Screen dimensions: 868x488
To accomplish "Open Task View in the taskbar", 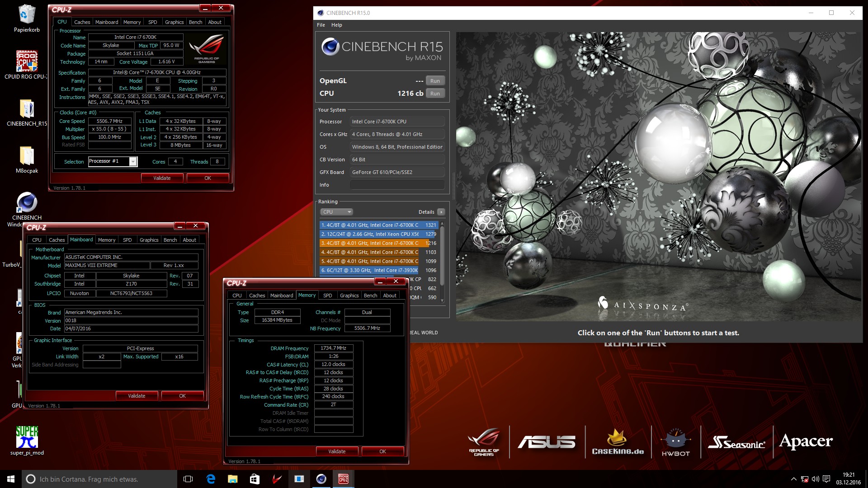I will [188, 479].
